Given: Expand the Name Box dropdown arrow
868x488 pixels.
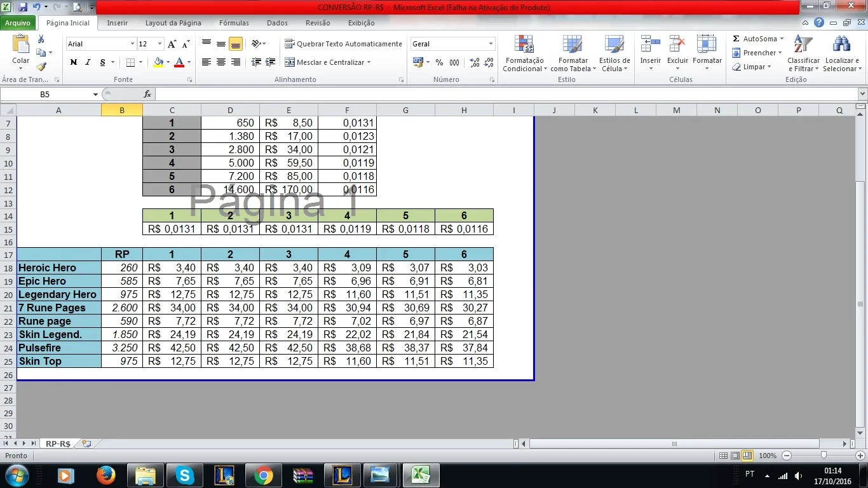Looking at the screenshot, I should click(x=96, y=94).
